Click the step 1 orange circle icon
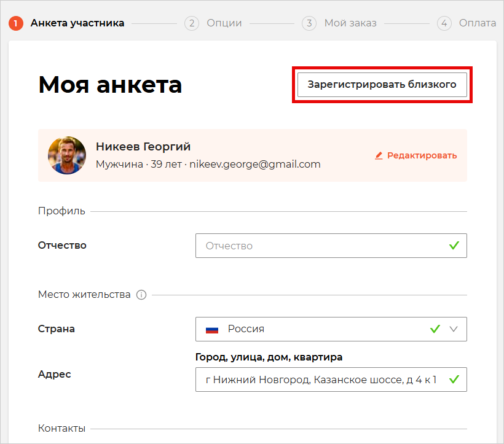The image size is (504, 444). (x=16, y=23)
